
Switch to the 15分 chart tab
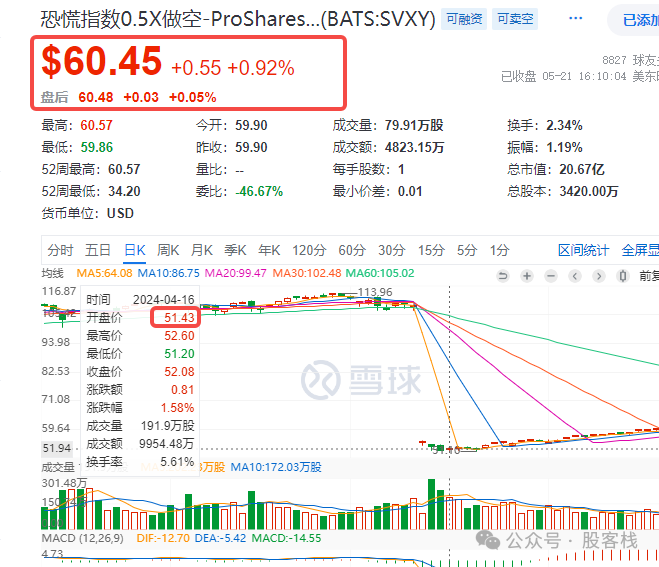[x=431, y=250]
